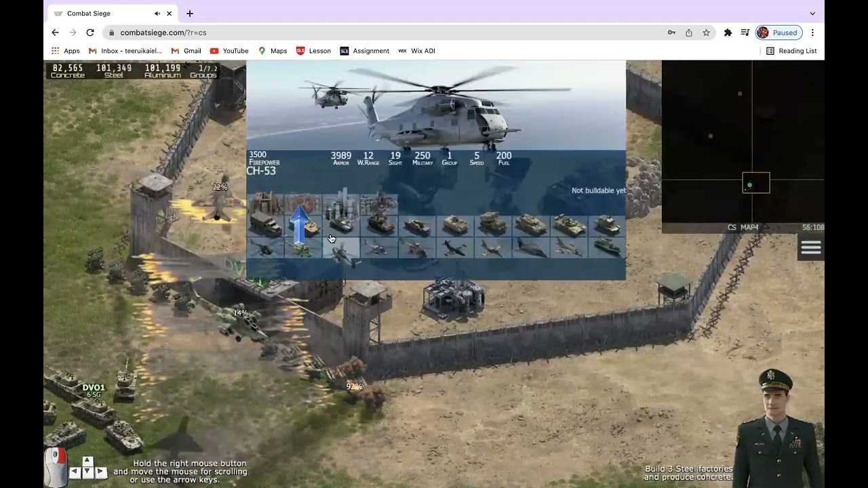Open the share page icon

(x=689, y=33)
